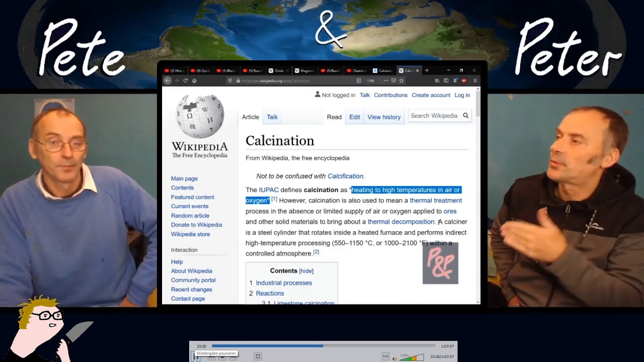Open Main page in sidebar
The image size is (644, 362).
point(184,178)
